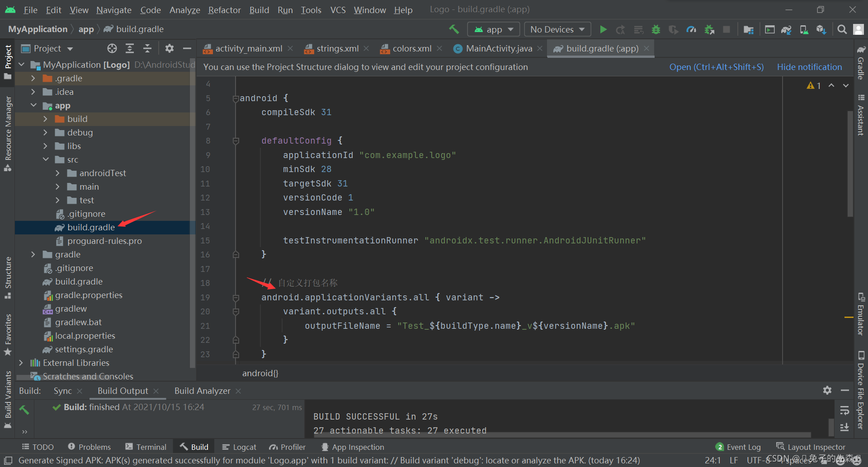Image resolution: width=868 pixels, height=467 pixels.
Task: Open the Event Log button
Action: click(x=738, y=447)
